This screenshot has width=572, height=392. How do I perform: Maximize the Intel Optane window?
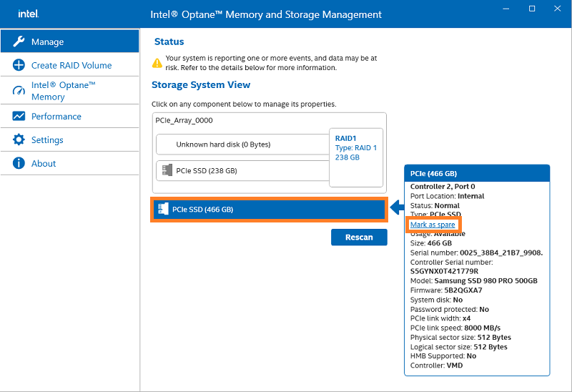tap(532, 9)
